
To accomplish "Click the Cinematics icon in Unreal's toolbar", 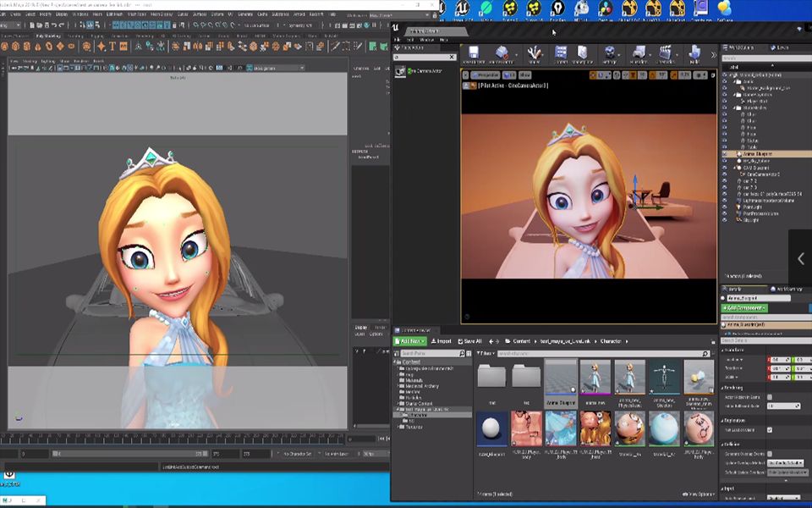I will [x=666, y=52].
